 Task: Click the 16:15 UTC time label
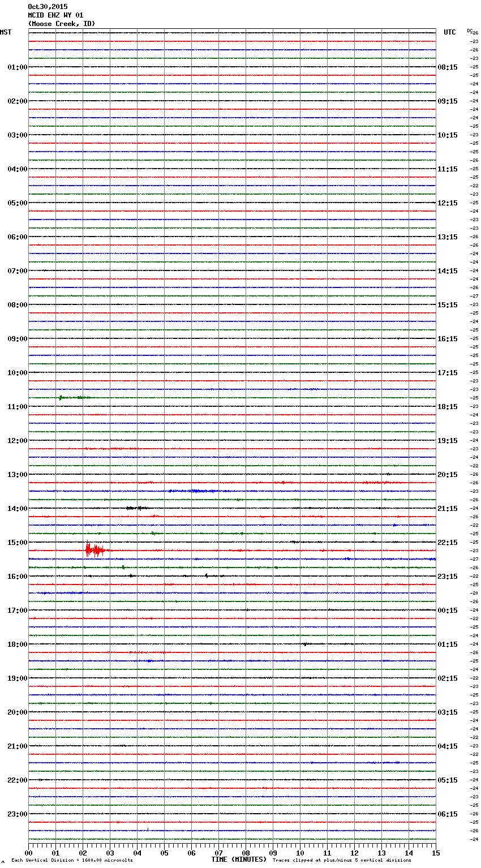pyautogui.click(x=448, y=339)
